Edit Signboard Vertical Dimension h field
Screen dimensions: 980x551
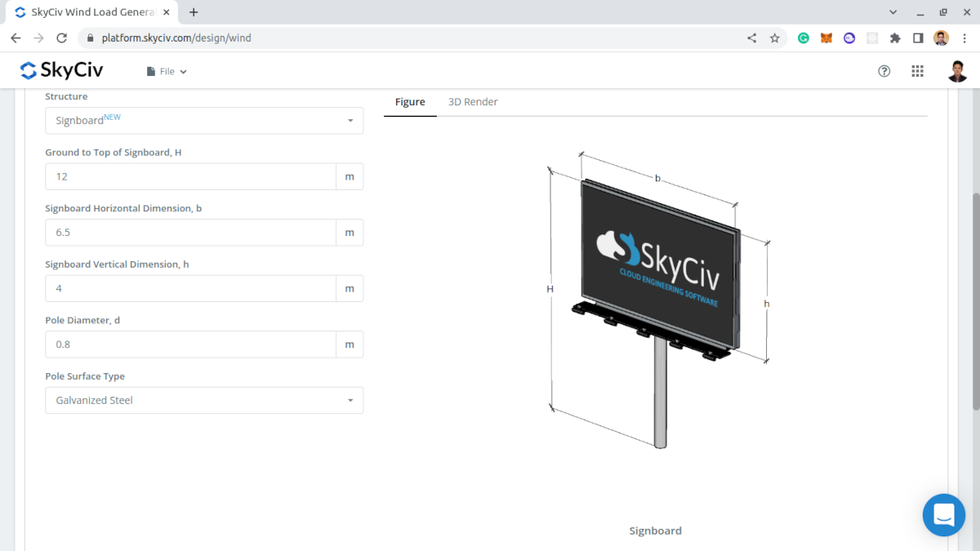190,288
